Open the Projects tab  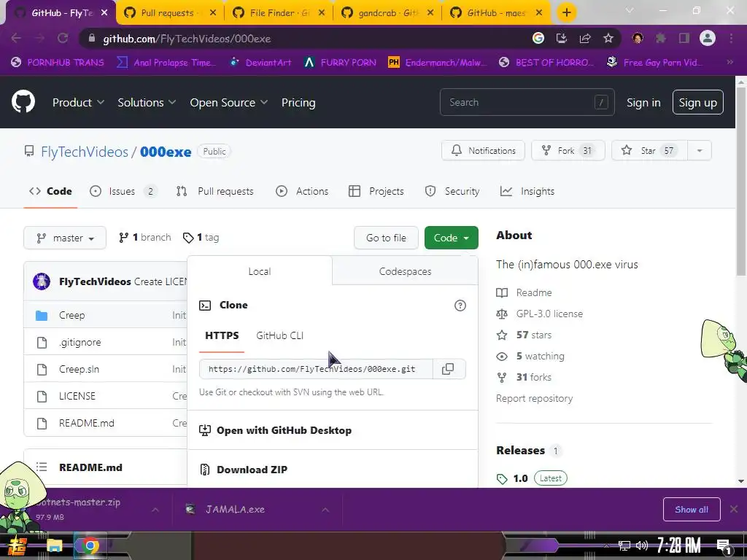point(376,192)
